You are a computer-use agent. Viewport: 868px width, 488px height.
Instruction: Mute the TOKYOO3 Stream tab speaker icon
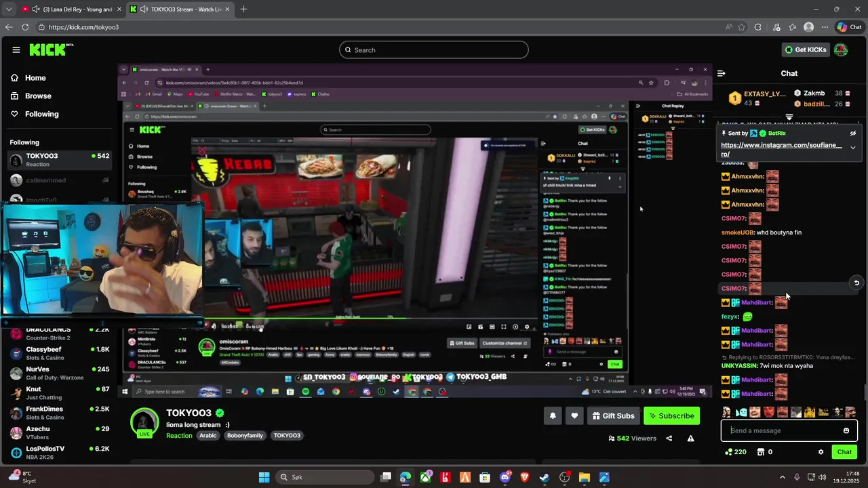[x=144, y=9]
